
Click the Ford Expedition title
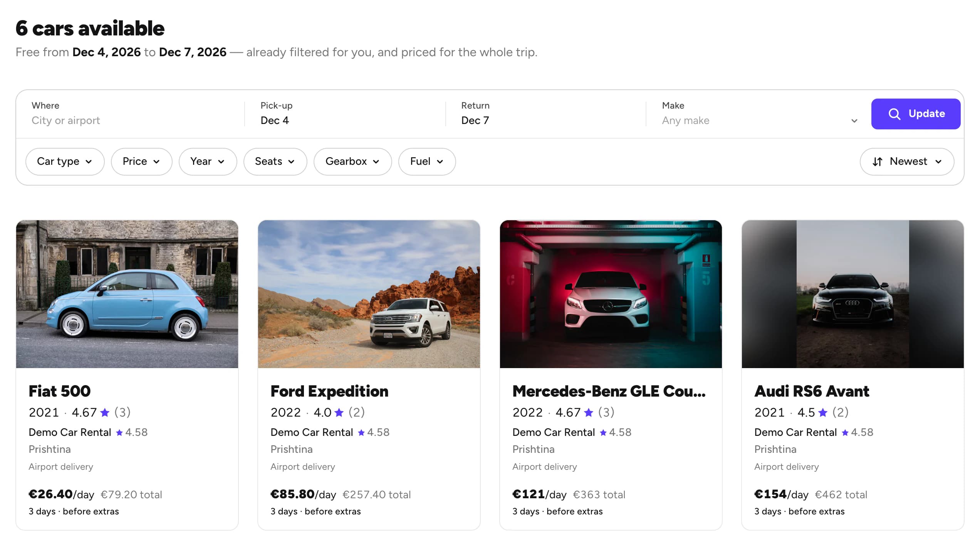(329, 391)
